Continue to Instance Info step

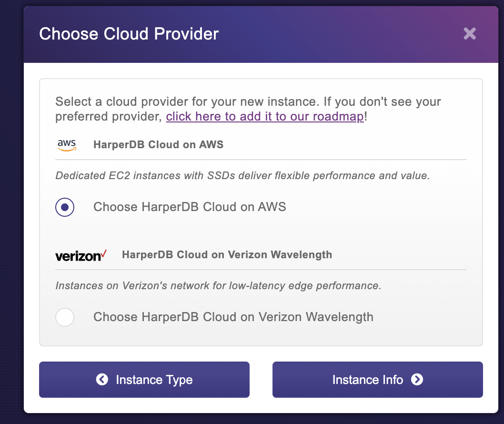click(377, 380)
